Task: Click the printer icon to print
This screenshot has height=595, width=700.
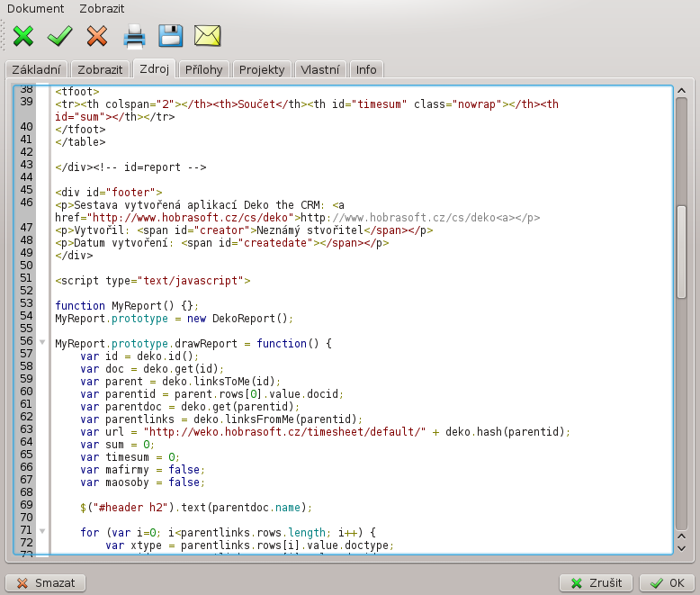Action: [x=134, y=36]
